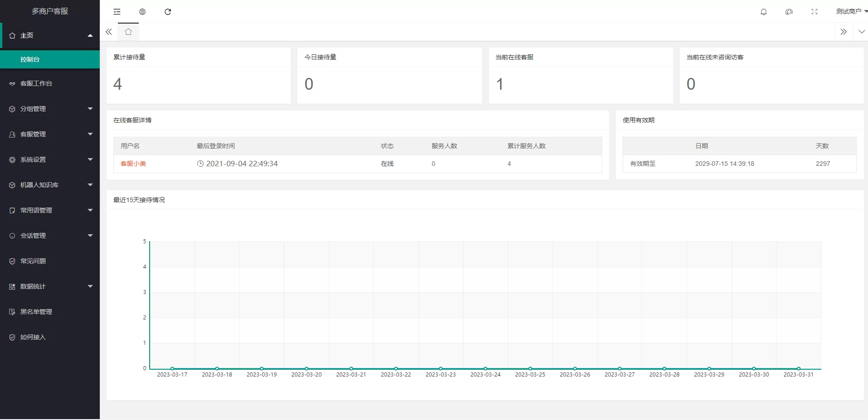The height and width of the screenshot is (420, 868).
Task: Collapse the 主页 sidebar section
Action: click(50, 35)
